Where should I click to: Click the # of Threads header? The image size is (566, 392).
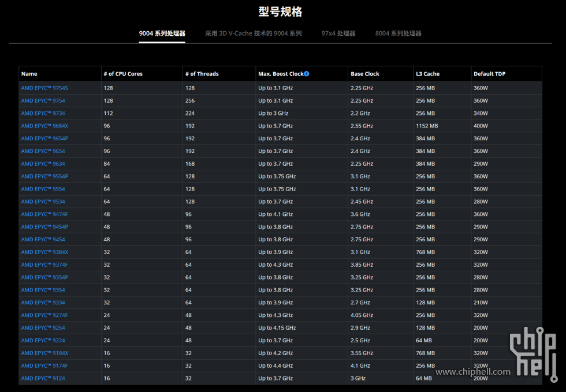click(x=202, y=74)
